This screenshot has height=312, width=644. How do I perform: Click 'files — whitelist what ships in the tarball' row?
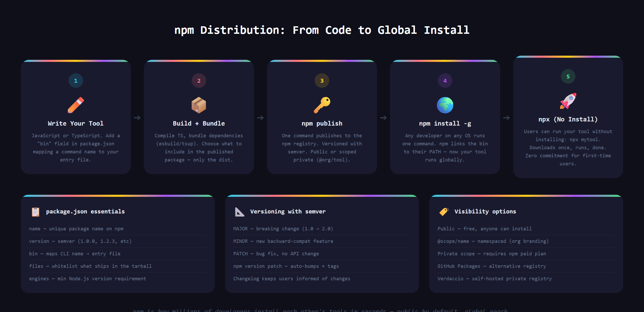point(118,266)
